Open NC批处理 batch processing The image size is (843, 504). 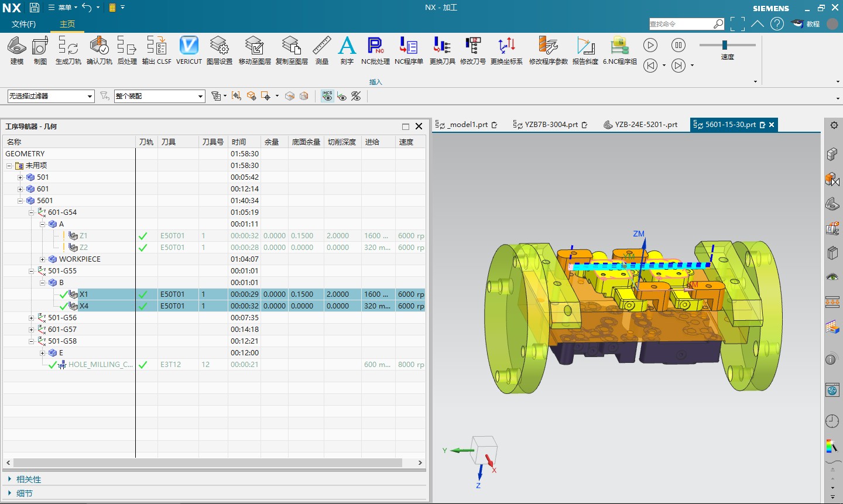pos(375,50)
